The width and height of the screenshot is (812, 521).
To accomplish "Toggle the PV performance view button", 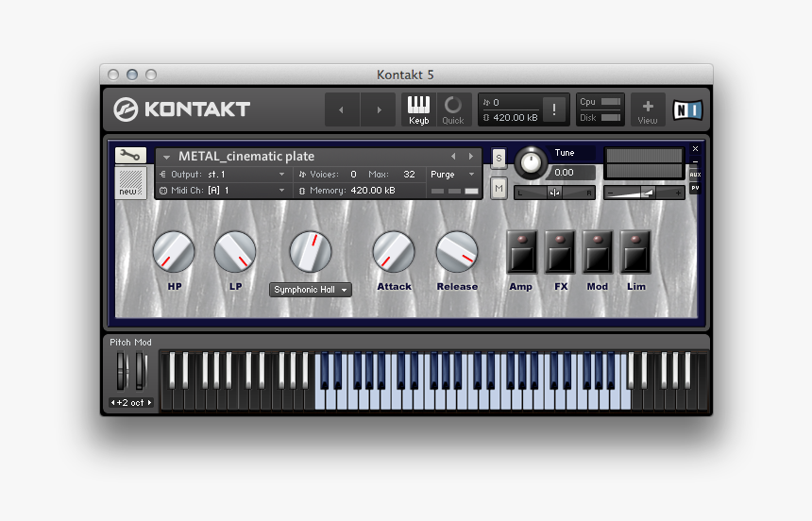I will 696,188.
